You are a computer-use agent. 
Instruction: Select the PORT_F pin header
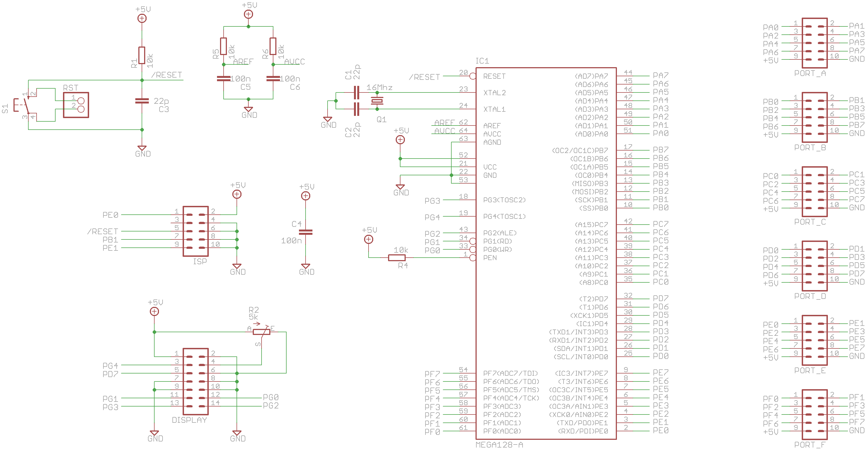pos(814,414)
